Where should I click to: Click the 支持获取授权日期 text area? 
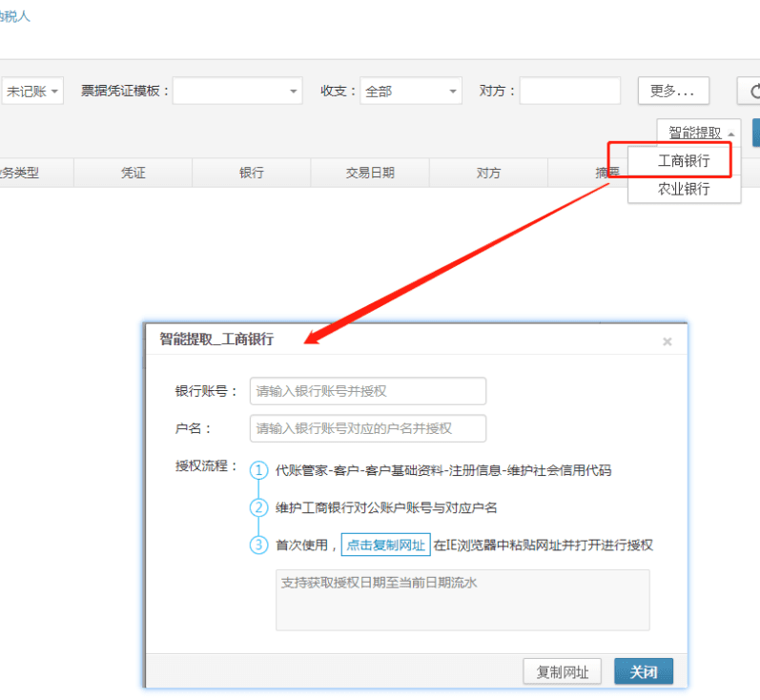click(x=462, y=600)
